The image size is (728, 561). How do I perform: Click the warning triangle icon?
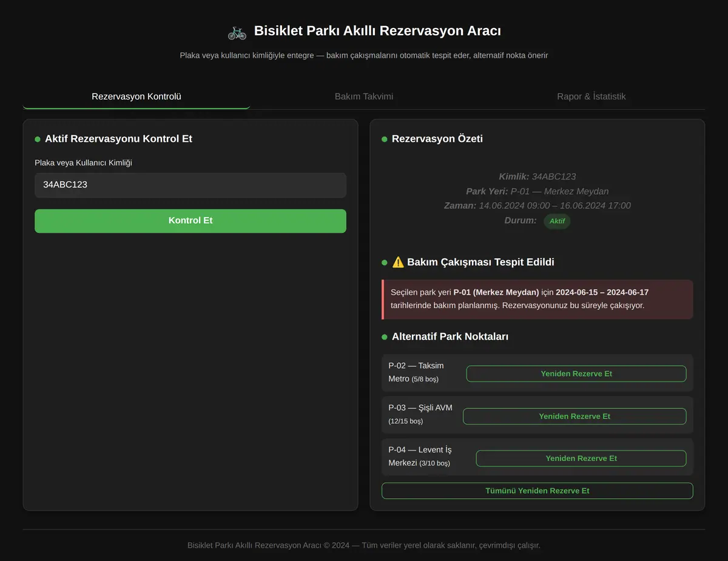click(398, 262)
